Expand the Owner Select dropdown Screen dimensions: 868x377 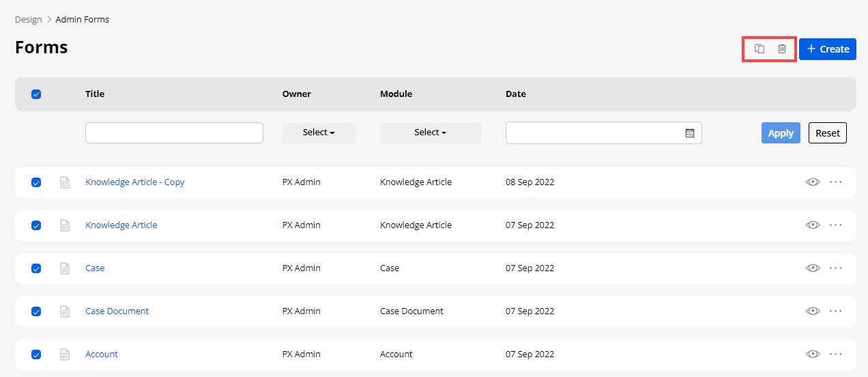pyautogui.click(x=319, y=132)
